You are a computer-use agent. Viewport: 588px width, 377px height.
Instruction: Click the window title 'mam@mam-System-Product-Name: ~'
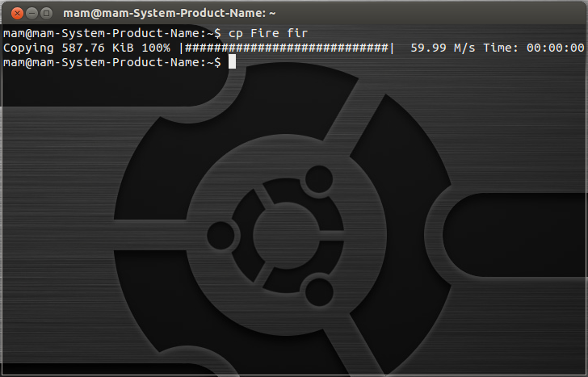(x=170, y=13)
